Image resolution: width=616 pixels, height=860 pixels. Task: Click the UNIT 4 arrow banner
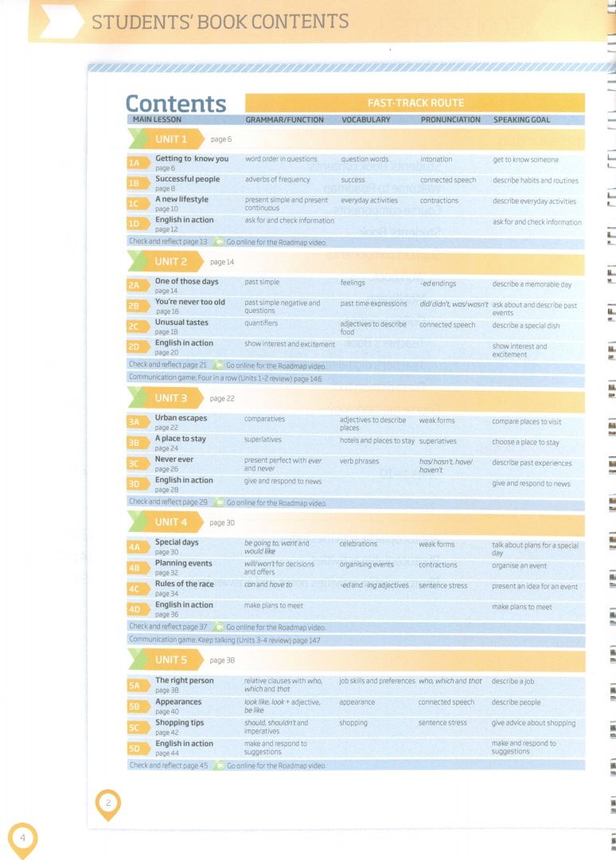pos(166,522)
